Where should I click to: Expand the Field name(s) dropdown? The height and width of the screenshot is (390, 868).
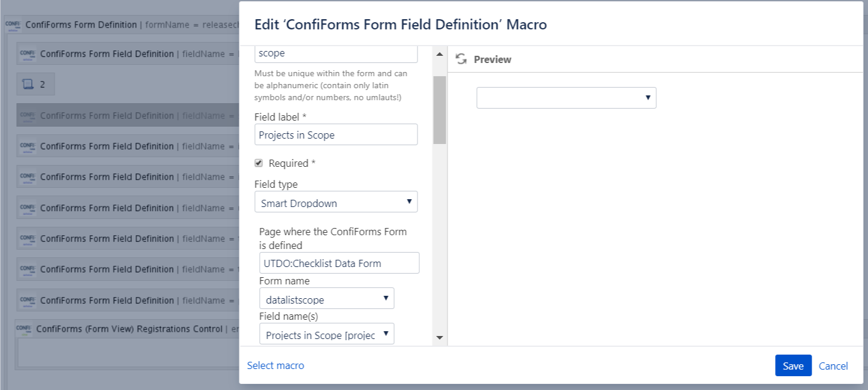click(326, 334)
